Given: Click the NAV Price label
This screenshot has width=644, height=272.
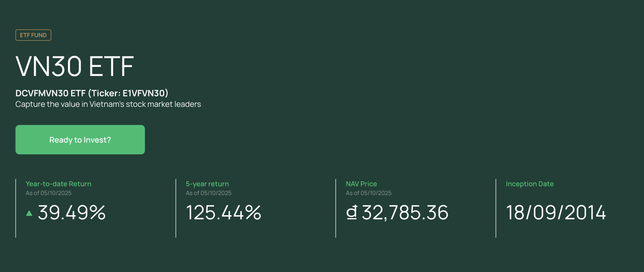Looking at the screenshot, I should coord(361,184).
